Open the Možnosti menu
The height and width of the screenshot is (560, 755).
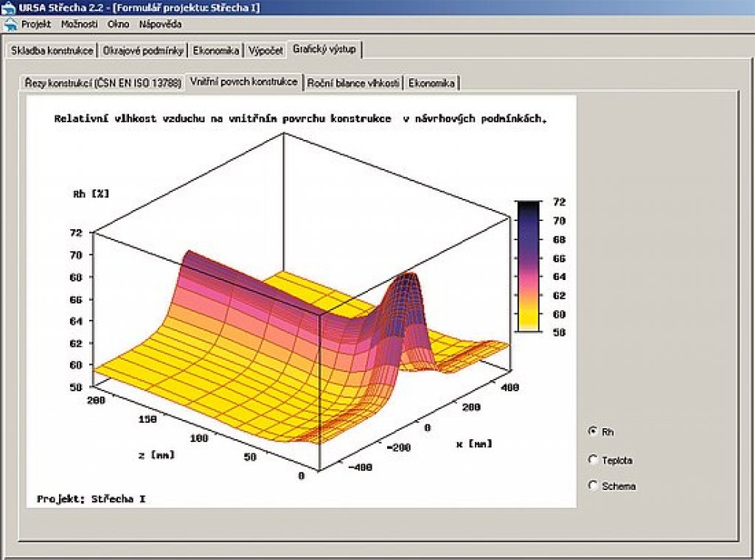(x=80, y=24)
